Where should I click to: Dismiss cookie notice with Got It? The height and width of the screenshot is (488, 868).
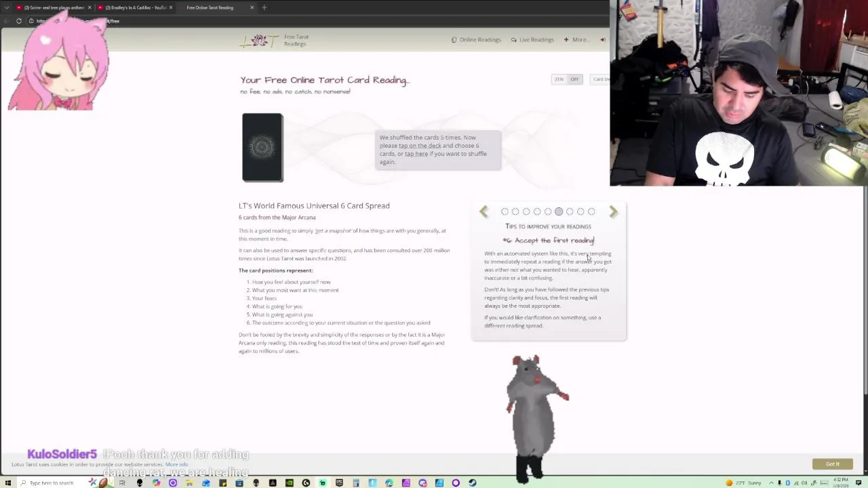(x=832, y=464)
